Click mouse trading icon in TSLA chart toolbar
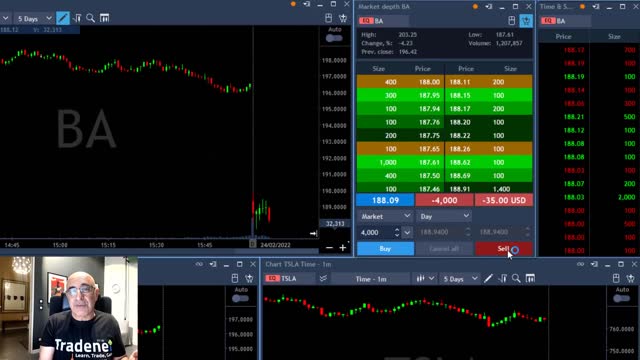The height and width of the screenshot is (360, 640). coord(616,278)
